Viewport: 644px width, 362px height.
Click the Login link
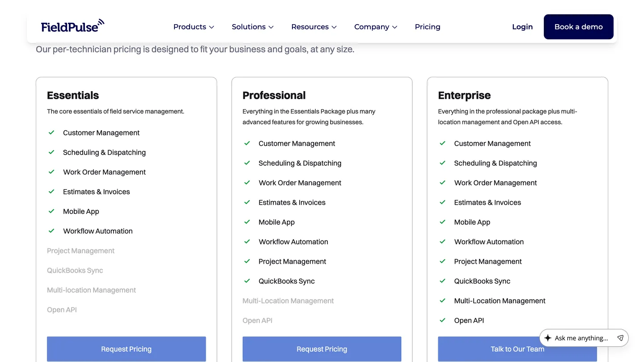(x=522, y=27)
